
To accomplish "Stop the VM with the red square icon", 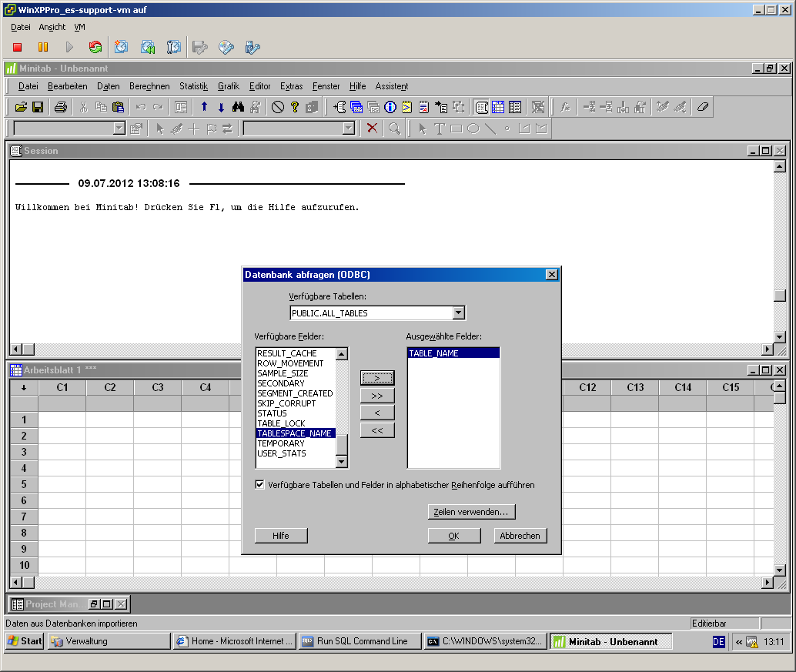I will [17, 47].
